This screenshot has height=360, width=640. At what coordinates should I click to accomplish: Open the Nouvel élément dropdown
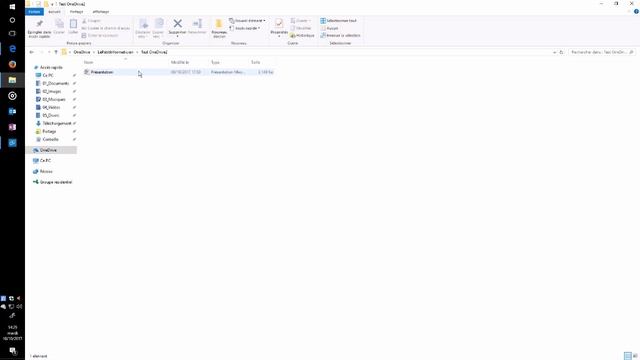click(x=247, y=20)
